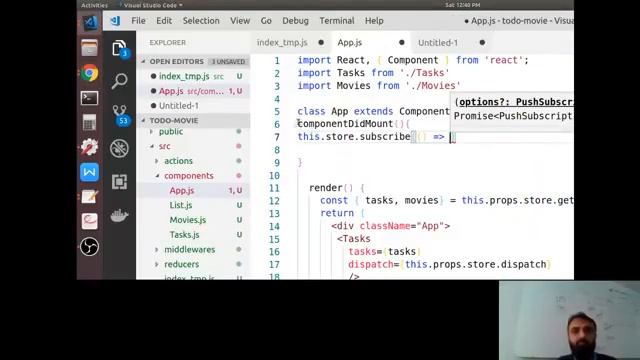Screen dimensions: 640x360
Task: Click Visual Studio Code dock icon
Action: click(90, 23)
